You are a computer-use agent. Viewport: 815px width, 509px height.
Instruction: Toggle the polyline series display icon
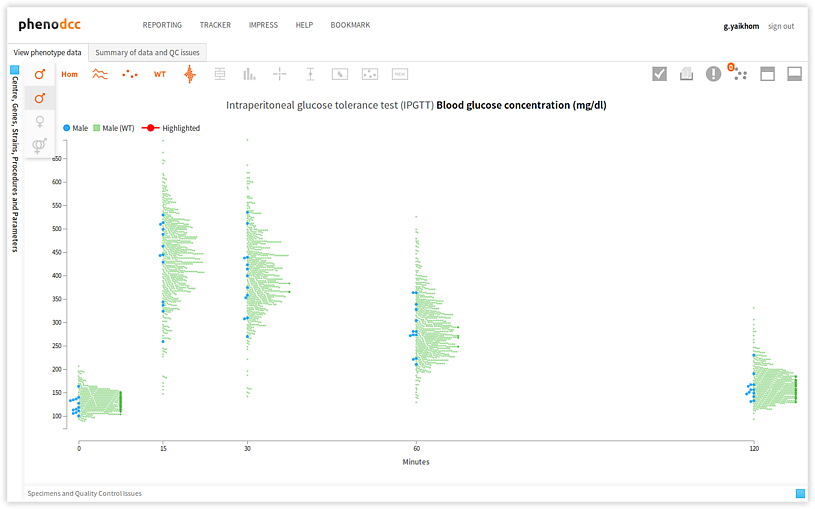click(x=100, y=74)
